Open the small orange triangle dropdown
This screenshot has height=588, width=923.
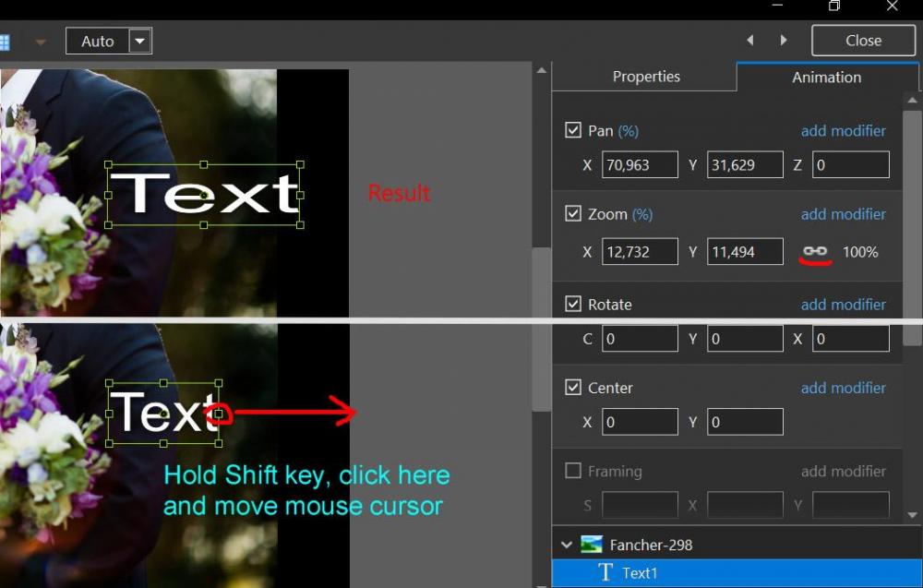(x=40, y=42)
